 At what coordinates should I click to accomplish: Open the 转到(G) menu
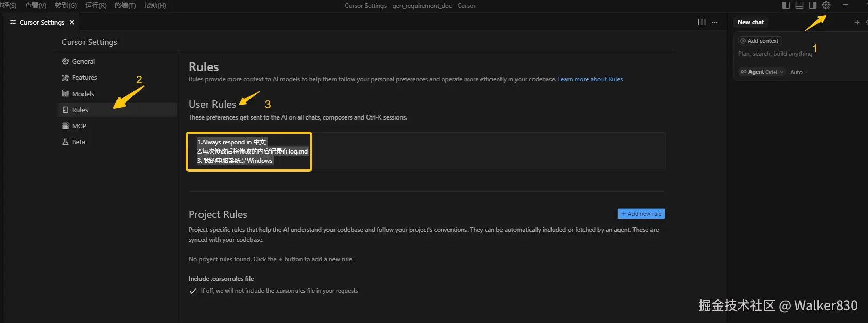tap(65, 5)
